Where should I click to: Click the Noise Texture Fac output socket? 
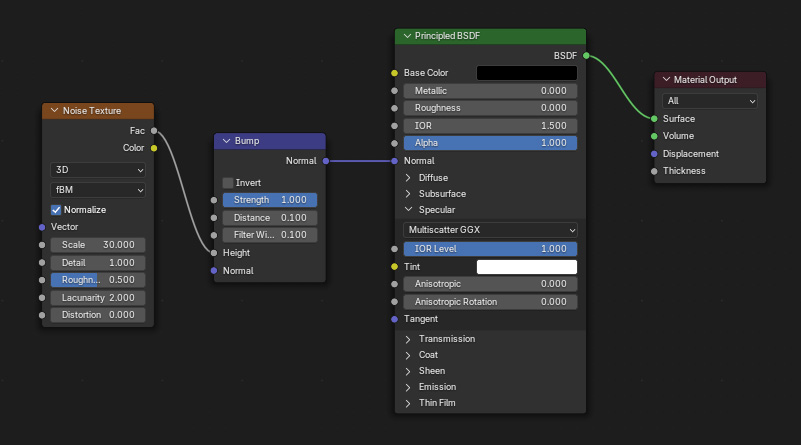tap(154, 130)
